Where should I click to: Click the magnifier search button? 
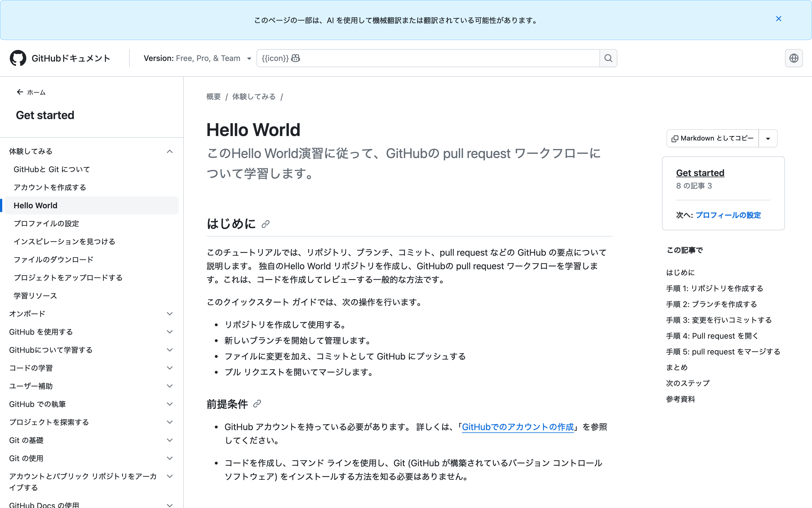pos(608,58)
